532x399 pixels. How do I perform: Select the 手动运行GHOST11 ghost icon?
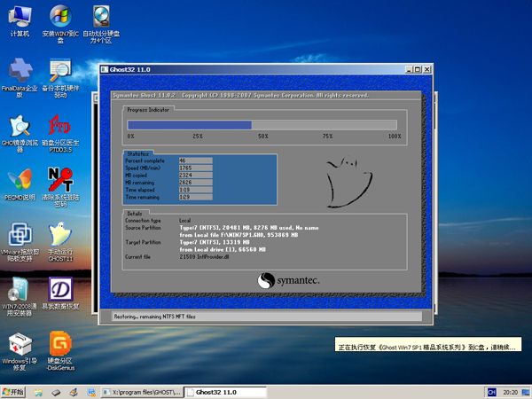[x=60, y=241]
